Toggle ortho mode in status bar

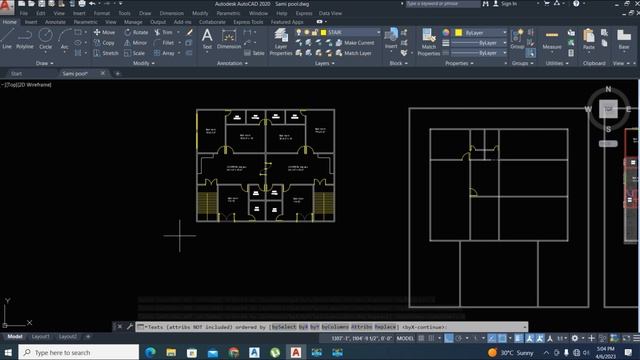point(449,338)
